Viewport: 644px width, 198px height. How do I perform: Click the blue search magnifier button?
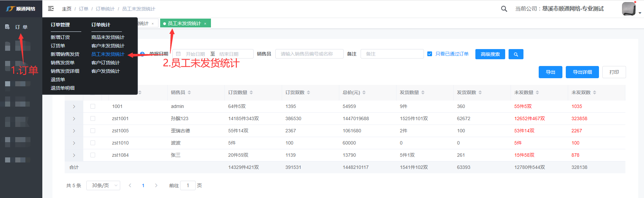point(516,54)
